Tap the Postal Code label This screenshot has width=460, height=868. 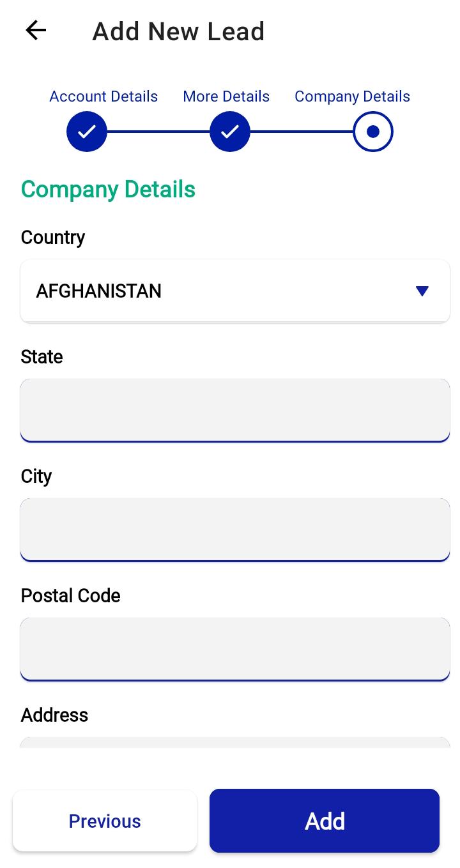[x=70, y=595]
